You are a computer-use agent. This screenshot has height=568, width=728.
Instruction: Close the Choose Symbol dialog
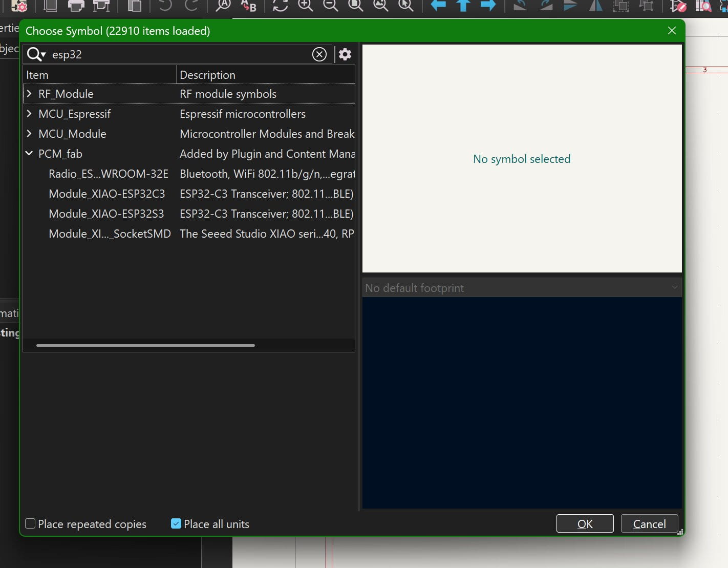(672, 31)
